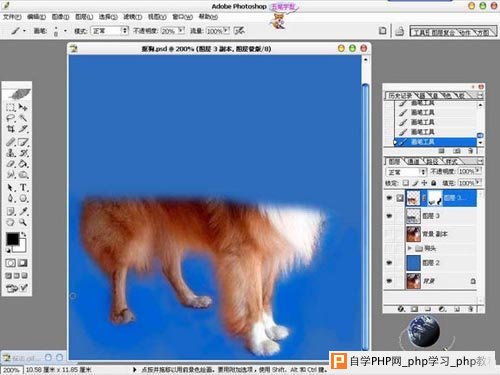500x375 pixels.
Task: Open the 文件 menu
Action: click(12, 17)
